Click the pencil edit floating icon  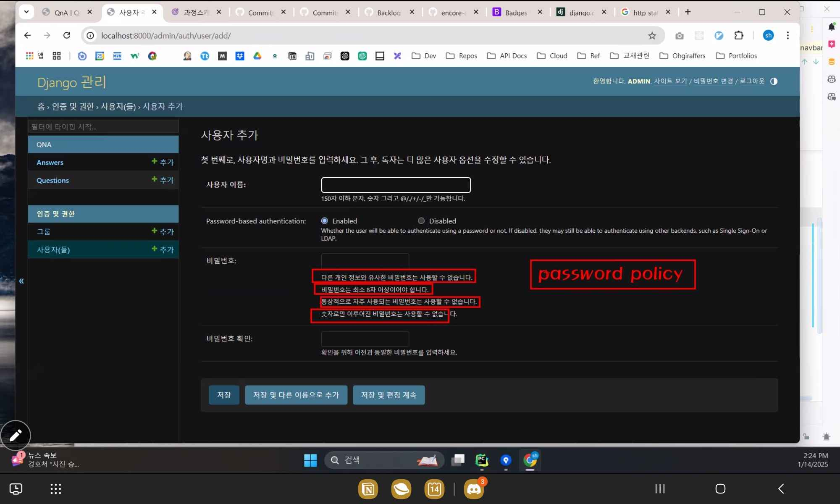16,436
